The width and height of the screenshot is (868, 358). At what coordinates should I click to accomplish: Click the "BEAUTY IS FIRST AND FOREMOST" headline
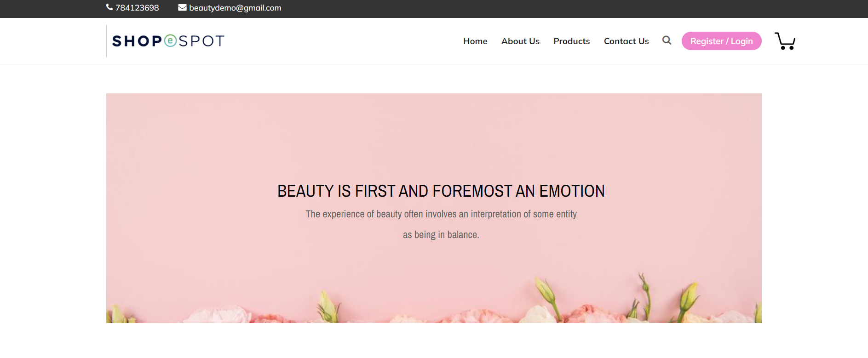tap(441, 191)
